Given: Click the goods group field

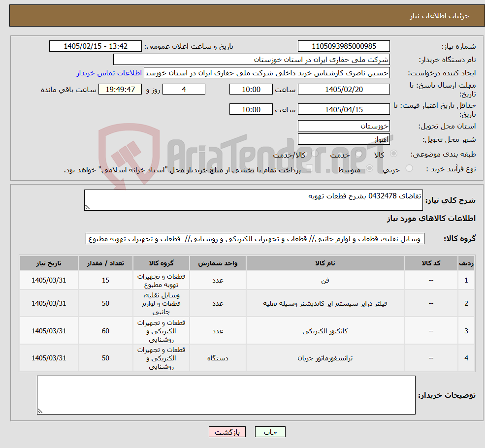Looking at the screenshot, I should 255,239.
